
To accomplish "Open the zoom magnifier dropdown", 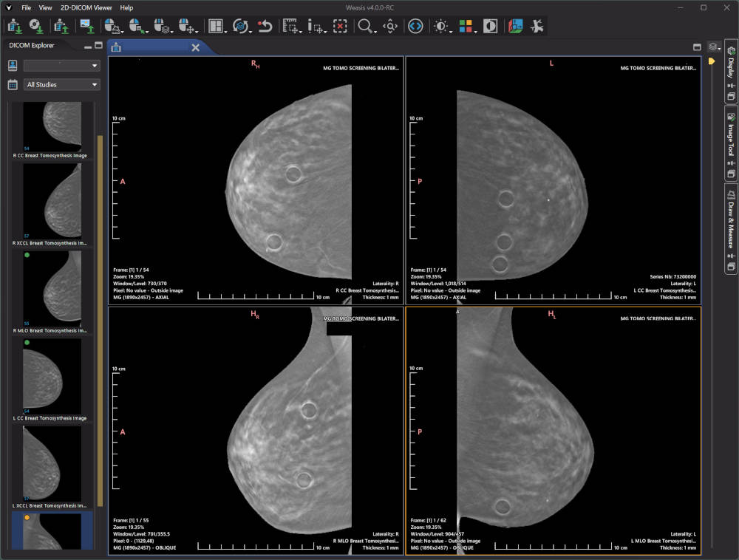I will (367, 27).
